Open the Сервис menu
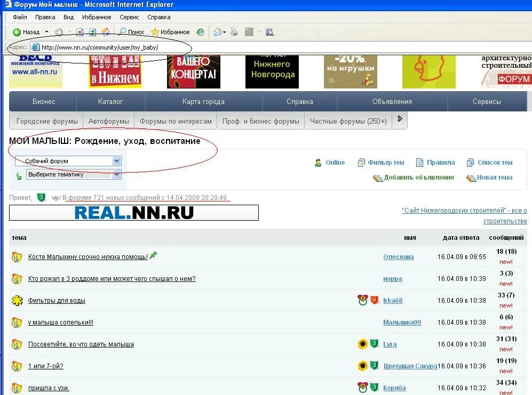Viewport: 532px width, 395px height. (x=129, y=17)
